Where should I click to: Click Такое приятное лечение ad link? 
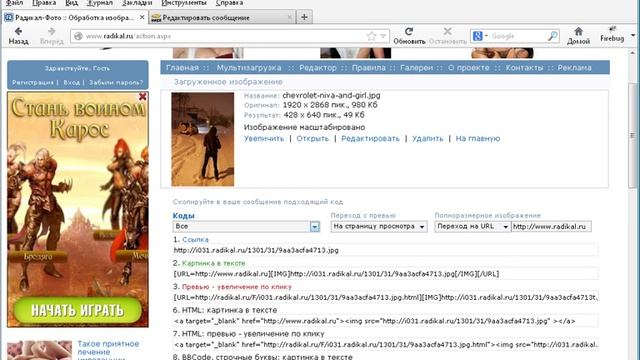(108, 350)
